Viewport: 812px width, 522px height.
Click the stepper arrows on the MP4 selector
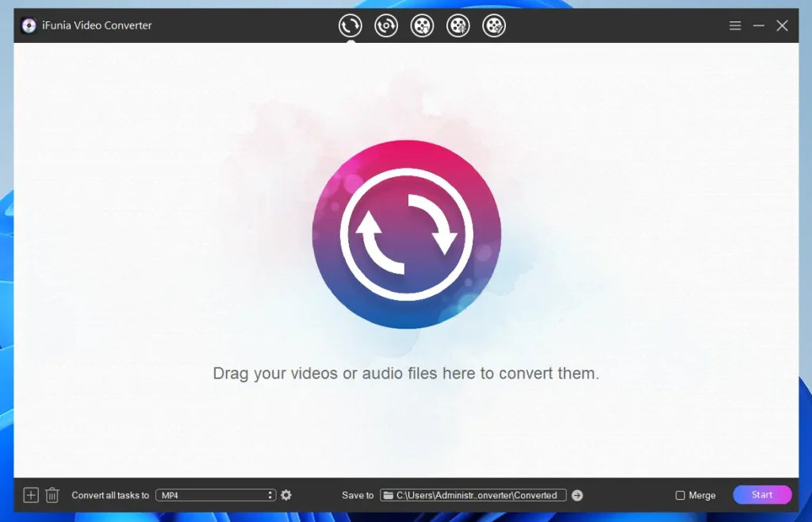271,494
